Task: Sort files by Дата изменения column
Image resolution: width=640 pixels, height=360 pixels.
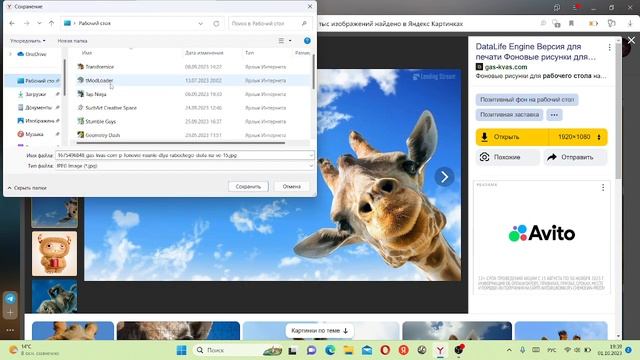Action: (204, 53)
